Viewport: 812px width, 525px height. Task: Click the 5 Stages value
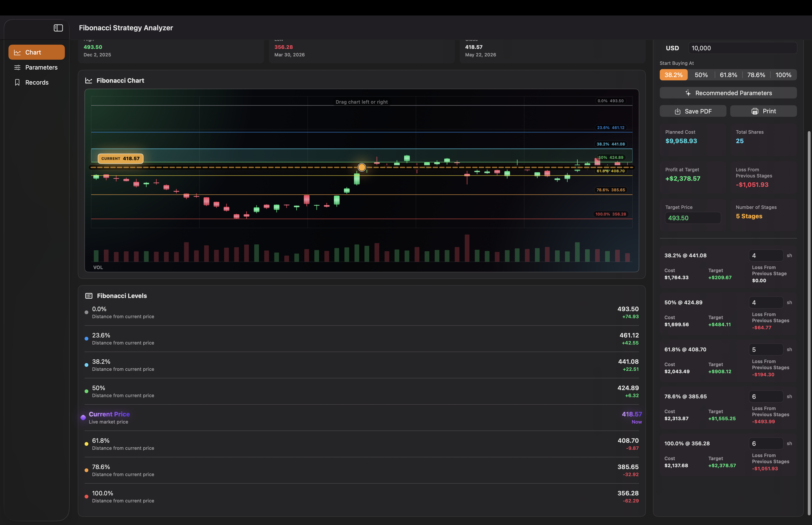click(749, 216)
